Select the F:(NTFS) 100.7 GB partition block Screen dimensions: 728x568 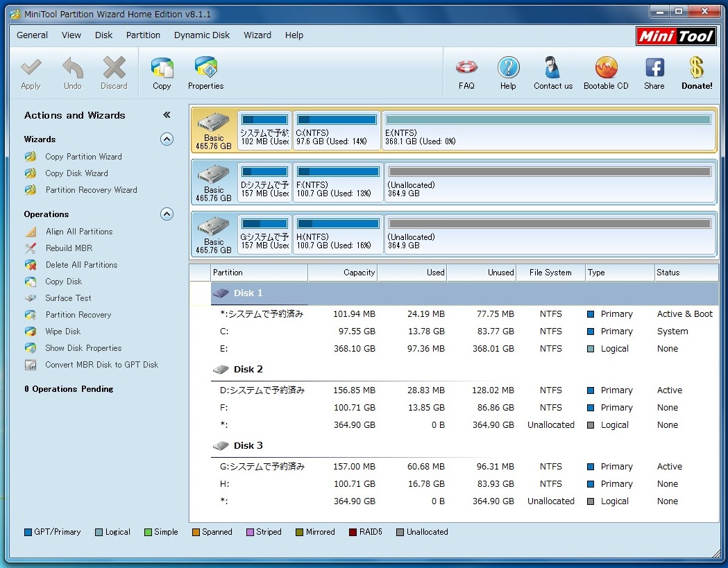(338, 182)
